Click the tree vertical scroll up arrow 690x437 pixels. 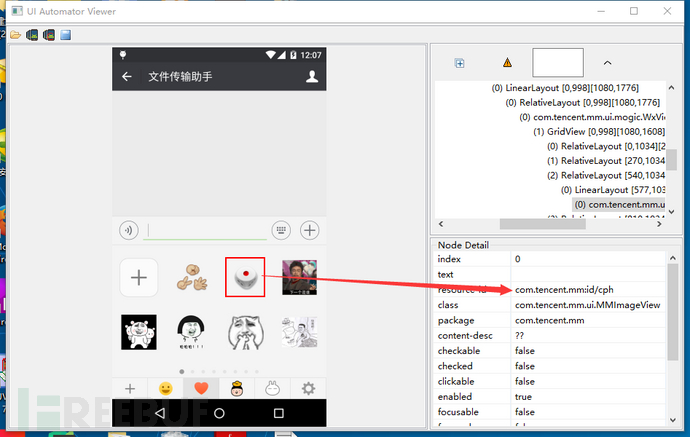click(672, 88)
